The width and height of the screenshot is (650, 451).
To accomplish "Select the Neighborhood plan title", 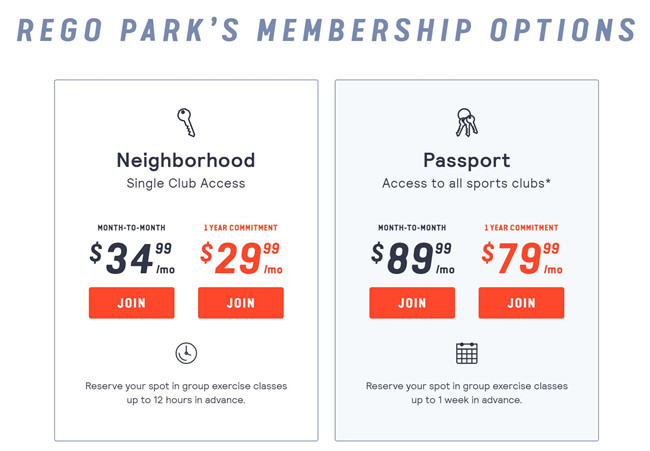I will tap(186, 160).
